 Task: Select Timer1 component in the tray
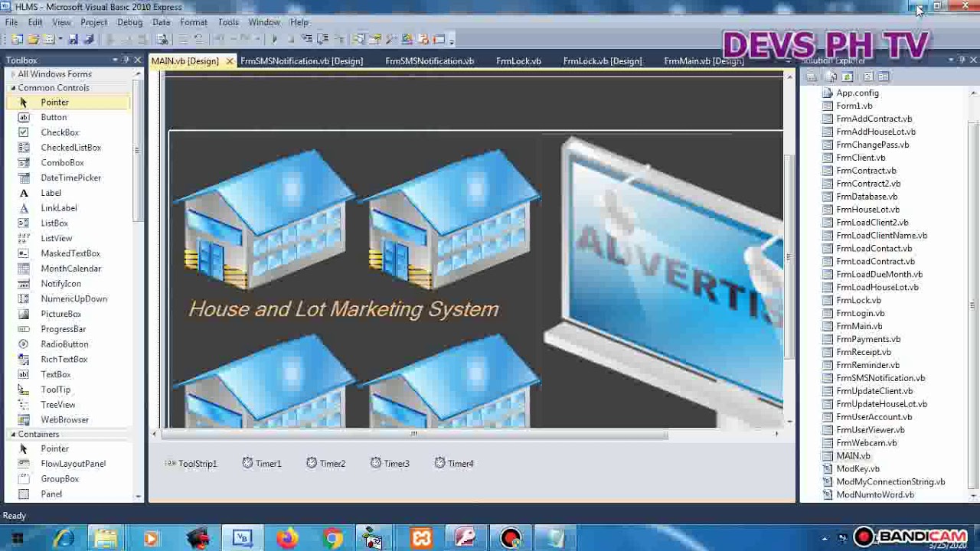click(x=262, y=463)
